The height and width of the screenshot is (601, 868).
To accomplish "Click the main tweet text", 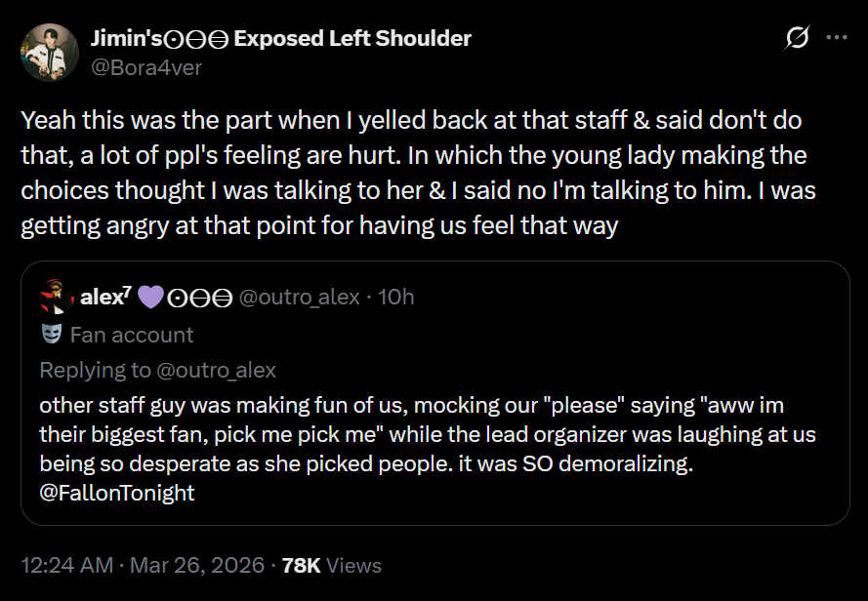I will [x=410, y=174].
